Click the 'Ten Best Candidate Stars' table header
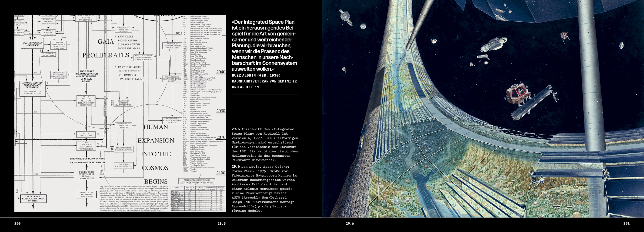Viewport: 644px width, 232px height. 197,181
